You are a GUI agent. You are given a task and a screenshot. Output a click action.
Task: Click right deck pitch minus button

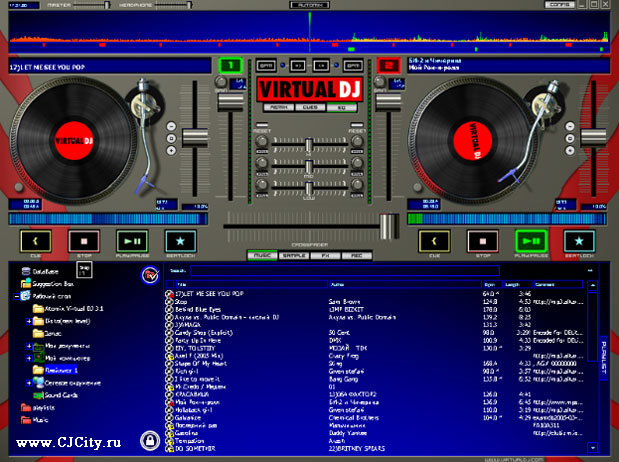[570, 126]
